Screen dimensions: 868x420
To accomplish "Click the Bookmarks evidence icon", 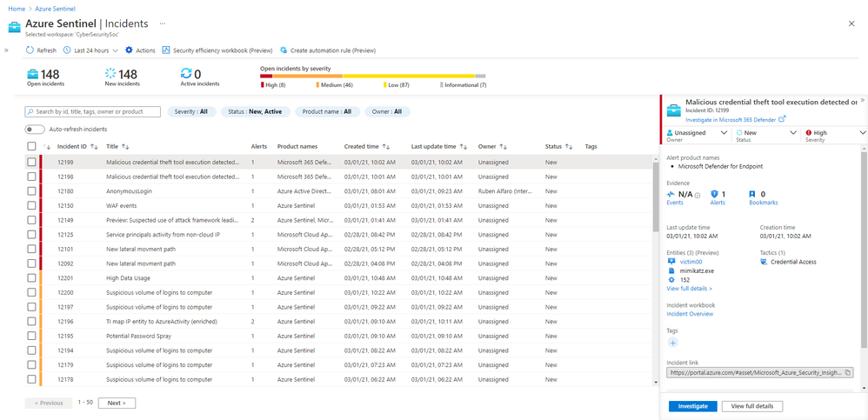I will tap(752, 194).
